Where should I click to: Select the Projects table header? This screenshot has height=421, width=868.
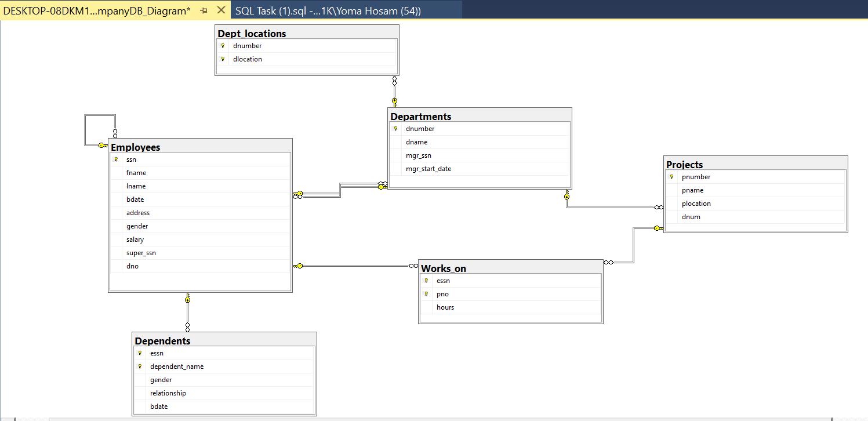pyautogui.click(x=684, y=165)
